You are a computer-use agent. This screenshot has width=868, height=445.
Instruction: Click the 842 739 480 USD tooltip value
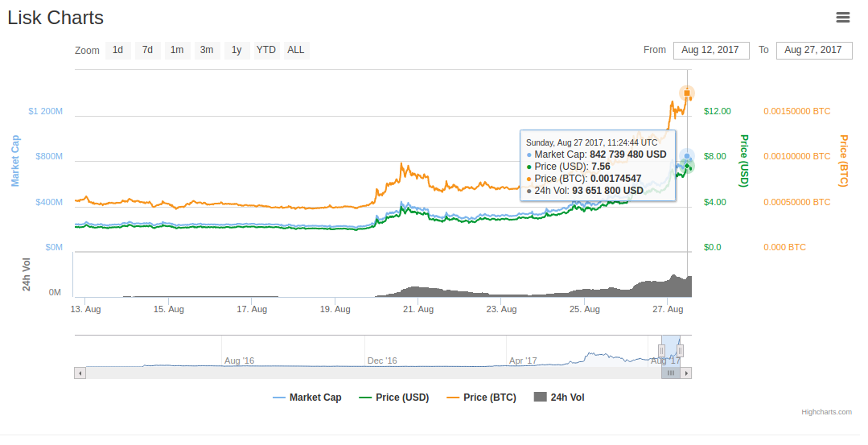627,155
